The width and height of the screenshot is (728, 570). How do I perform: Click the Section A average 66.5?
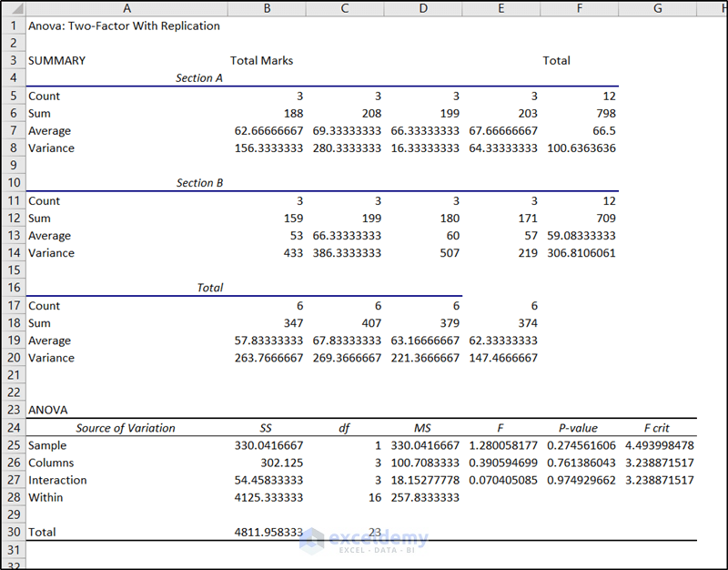604,130
